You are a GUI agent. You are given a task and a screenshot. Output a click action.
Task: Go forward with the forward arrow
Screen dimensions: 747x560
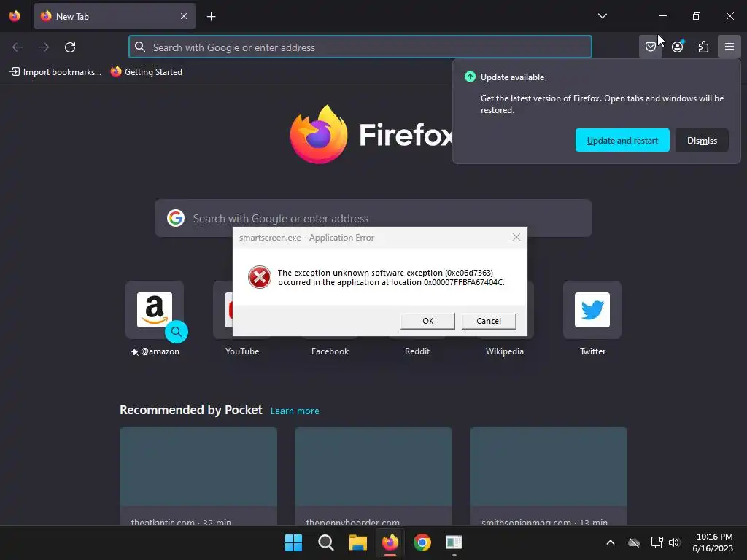[44, 47]
